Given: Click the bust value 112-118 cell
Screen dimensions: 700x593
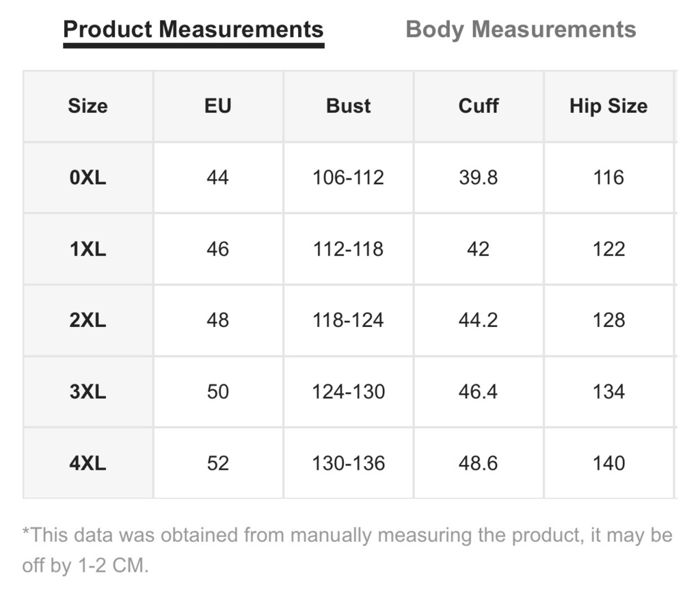Looking at the screenshot, I should point(348,249).
